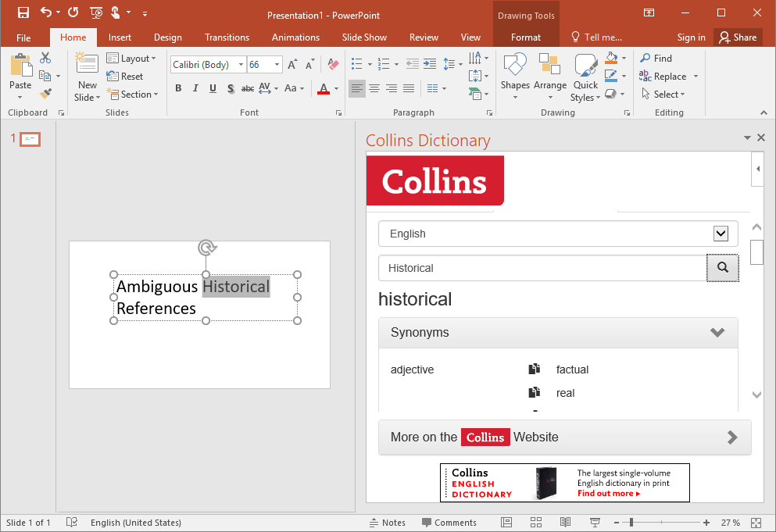This screenshot has width=776, height=532.
Task: Switch to Reading View
Action: pyautogui.click(x=565, y=523)
